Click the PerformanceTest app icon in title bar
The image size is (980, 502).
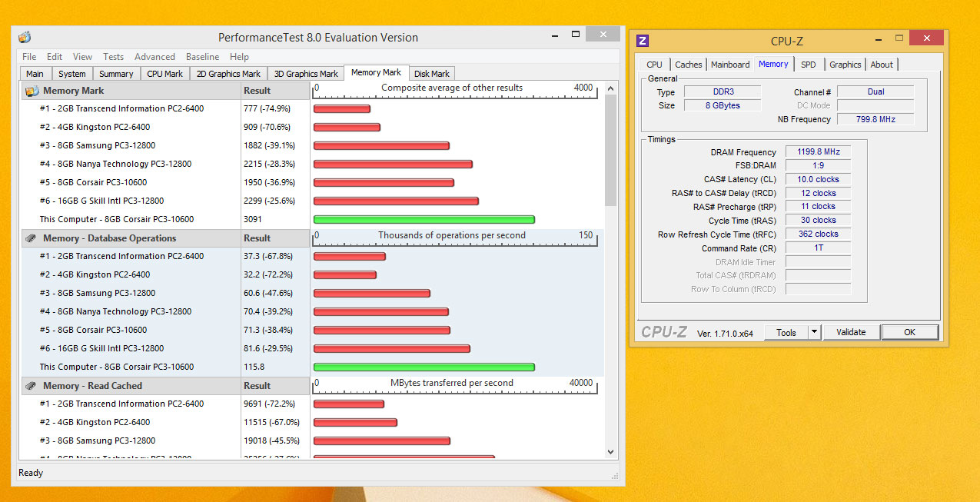point(25,37)
